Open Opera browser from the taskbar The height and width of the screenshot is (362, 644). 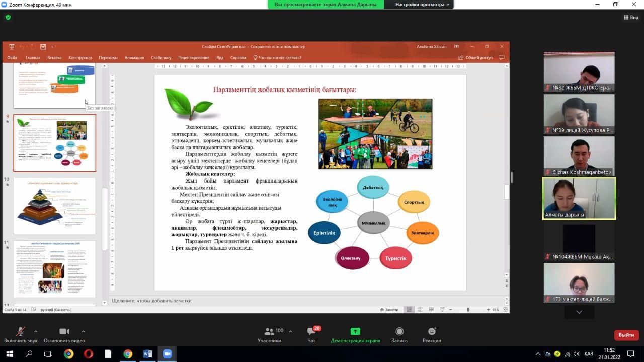[x=88, y=354]
